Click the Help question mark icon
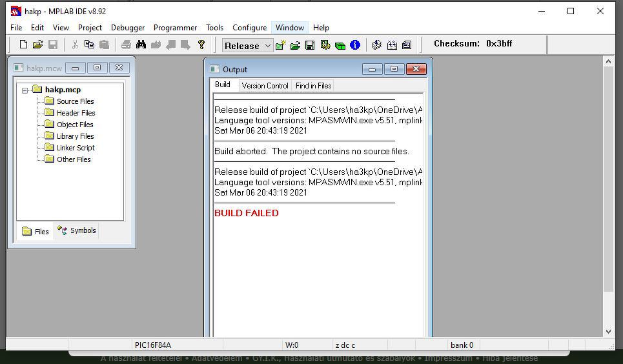This screenshot has width=623, height=364. [x=201, y=45]
